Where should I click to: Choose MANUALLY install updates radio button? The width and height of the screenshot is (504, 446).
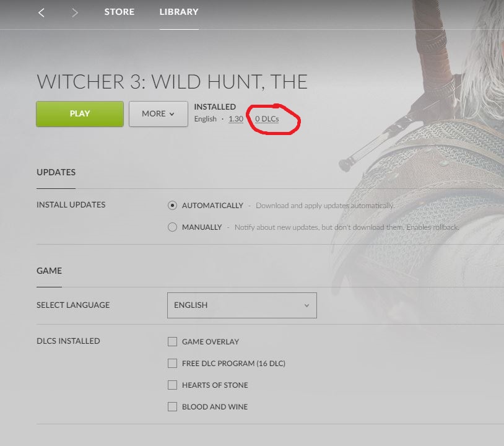(x=172, y=227)
